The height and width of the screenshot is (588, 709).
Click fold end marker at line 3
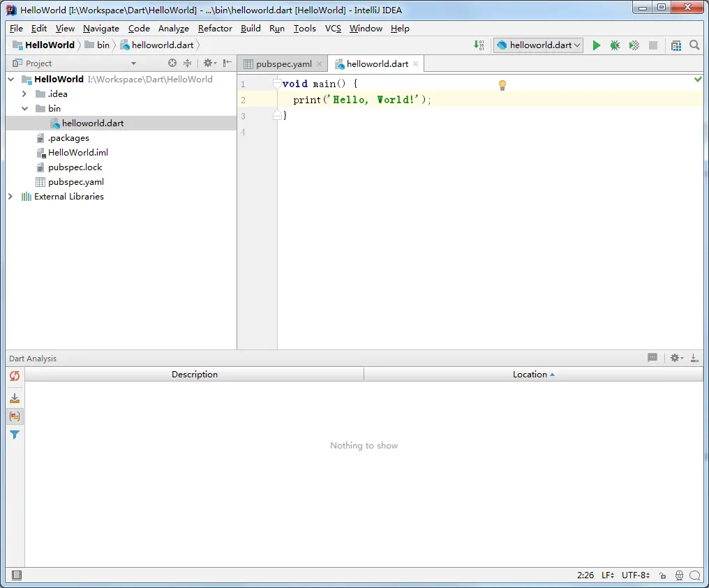point(277,116)
